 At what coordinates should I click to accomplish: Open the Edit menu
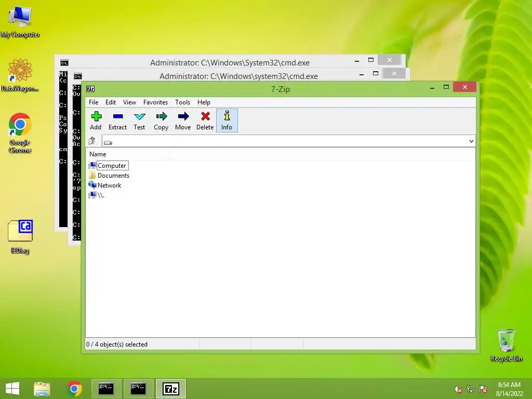[x=111, y=102]
